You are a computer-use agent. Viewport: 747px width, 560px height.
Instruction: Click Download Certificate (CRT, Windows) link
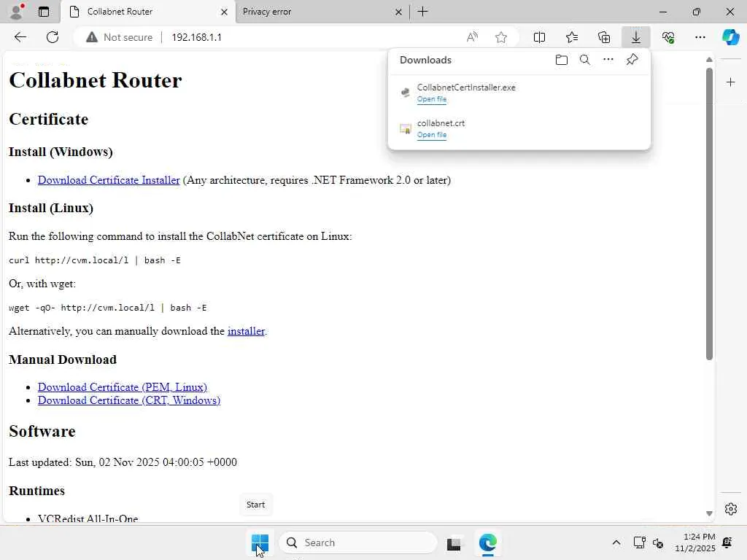click(x=129, y=400)
